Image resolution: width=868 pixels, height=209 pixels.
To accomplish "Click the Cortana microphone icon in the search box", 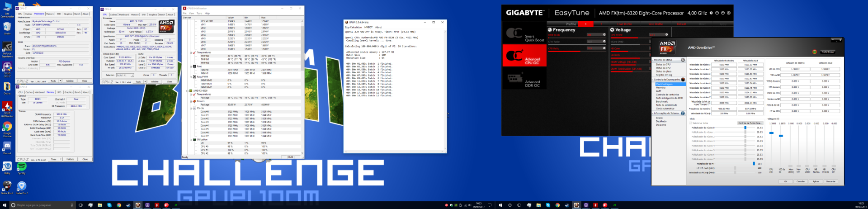I will (72, 205).
